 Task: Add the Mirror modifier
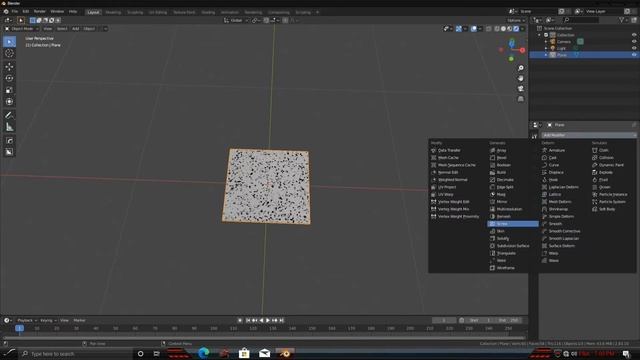502,202
